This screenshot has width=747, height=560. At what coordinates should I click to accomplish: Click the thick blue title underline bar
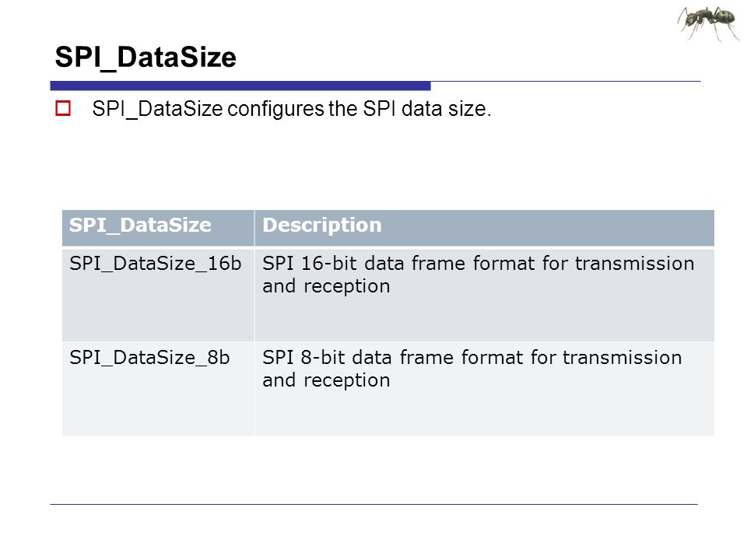pyautogui.click(x=240, y=86)
